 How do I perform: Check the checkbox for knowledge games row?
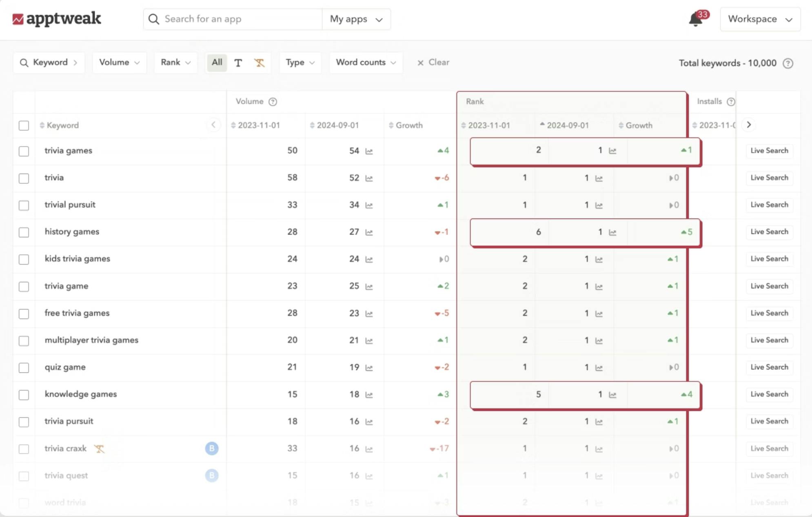click(x=24, y=394)
